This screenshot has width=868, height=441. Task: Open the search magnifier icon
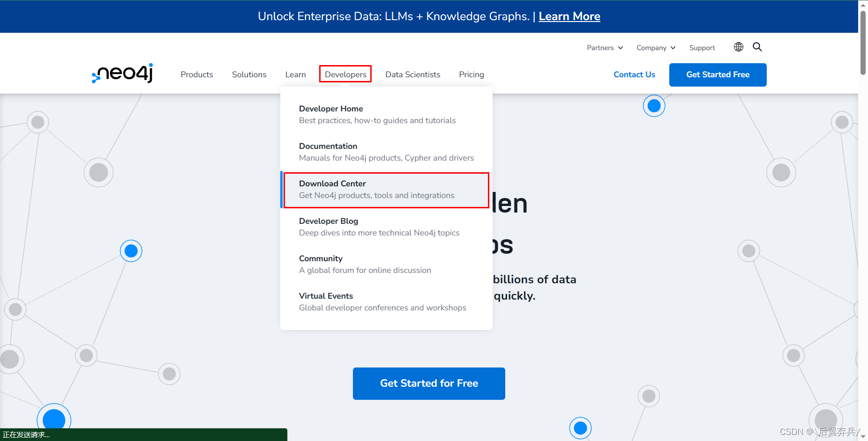(x=757, y=47)
